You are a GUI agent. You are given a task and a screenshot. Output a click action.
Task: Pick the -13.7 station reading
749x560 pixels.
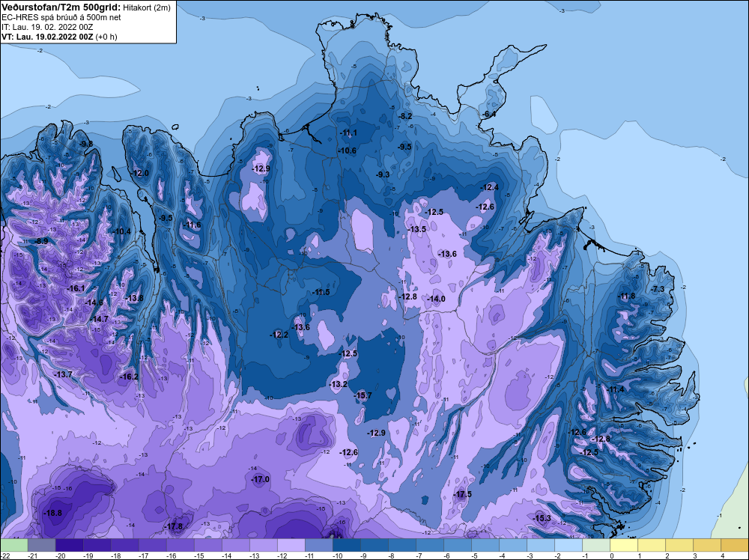(64, 374)
